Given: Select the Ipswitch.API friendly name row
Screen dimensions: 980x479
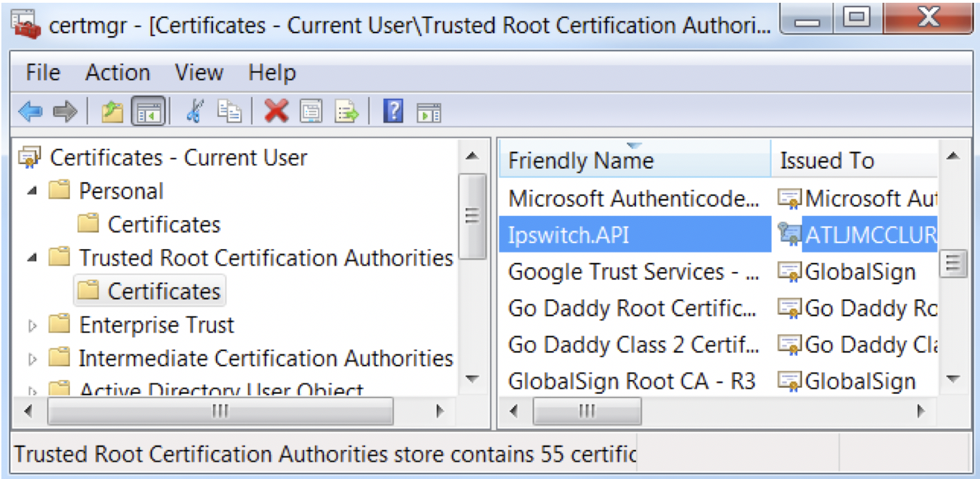Looking at the screenshot, I should click(635, 234).
